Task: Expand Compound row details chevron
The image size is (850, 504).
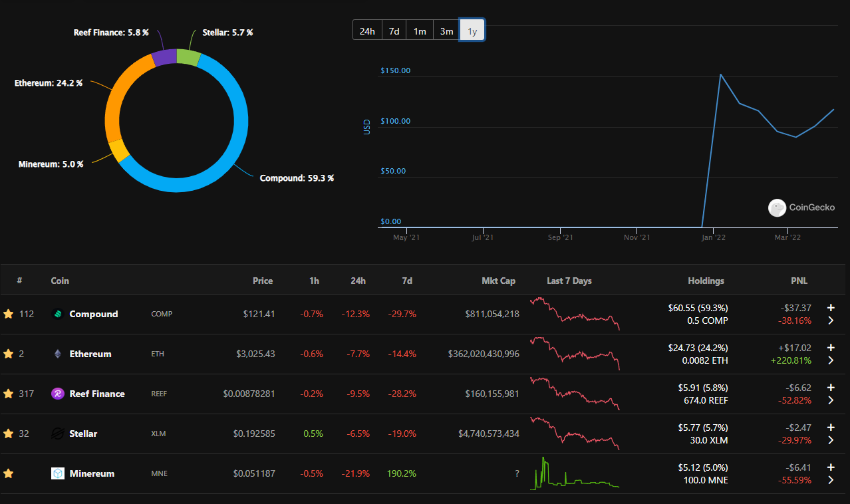Action: click(831, 320)
